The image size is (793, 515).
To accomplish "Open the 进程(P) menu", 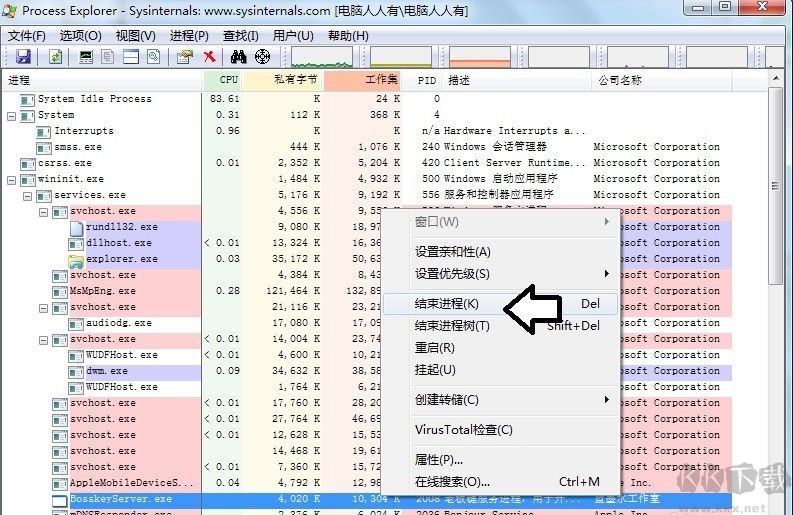I will click(x=189, y=36).
